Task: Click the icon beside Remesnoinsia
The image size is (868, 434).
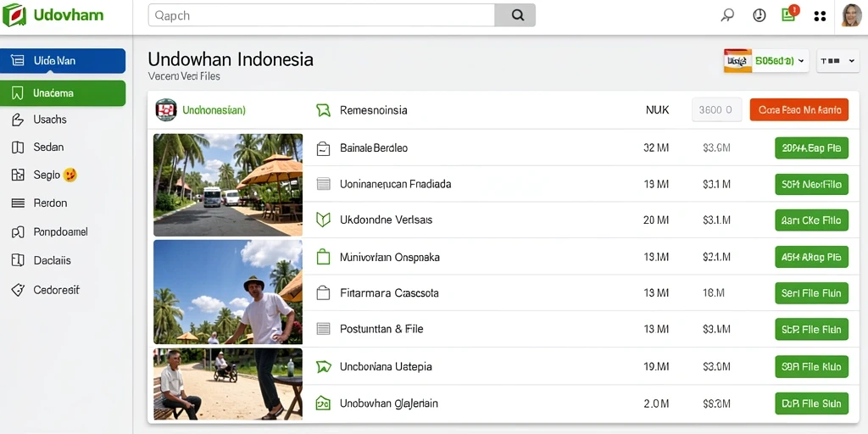Action: pyautogui.click(x=323, y=110)
